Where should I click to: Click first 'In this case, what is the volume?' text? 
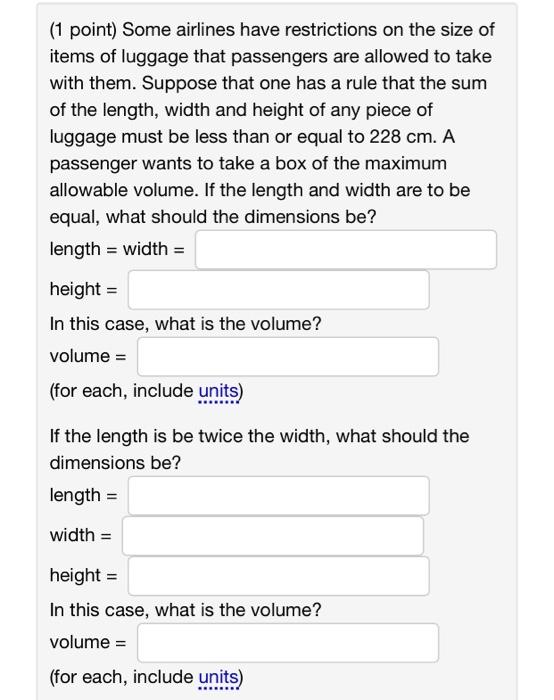(x=185, y=324)
